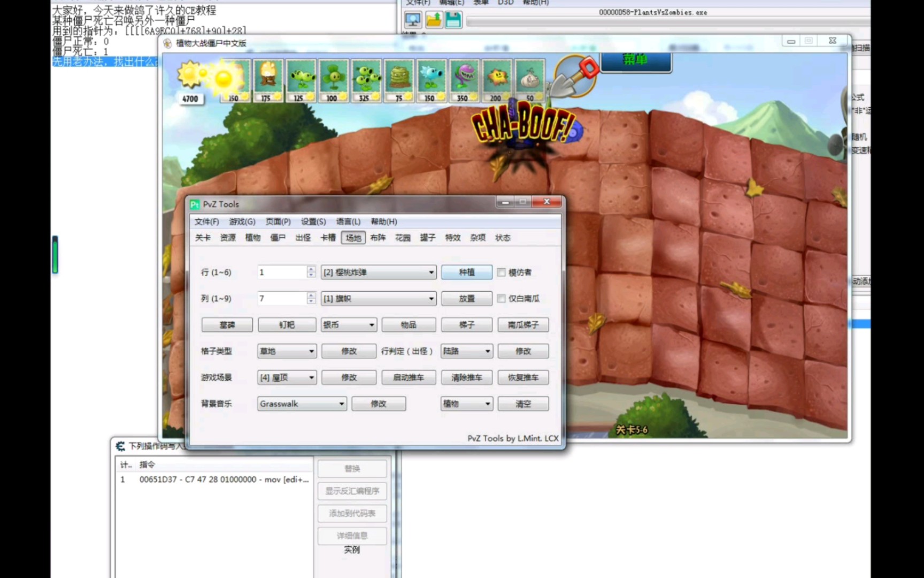Open the in-game 菜单 menu button
924x578 pixels.
pyautogui.click(x=636, y=60)
